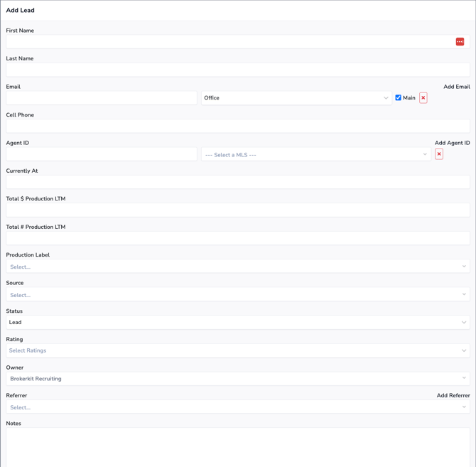Remove the Agent ID row with red X
476x467 pixels.
(439, 154)
